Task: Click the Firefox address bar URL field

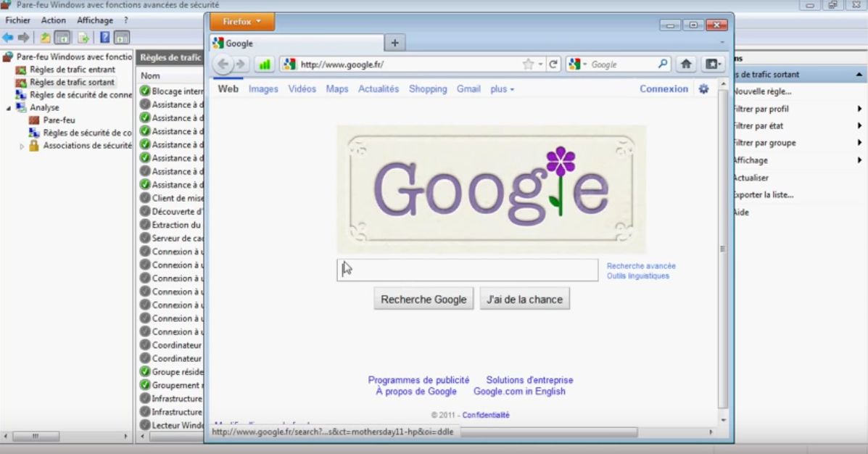Action: tap(410, 65)
